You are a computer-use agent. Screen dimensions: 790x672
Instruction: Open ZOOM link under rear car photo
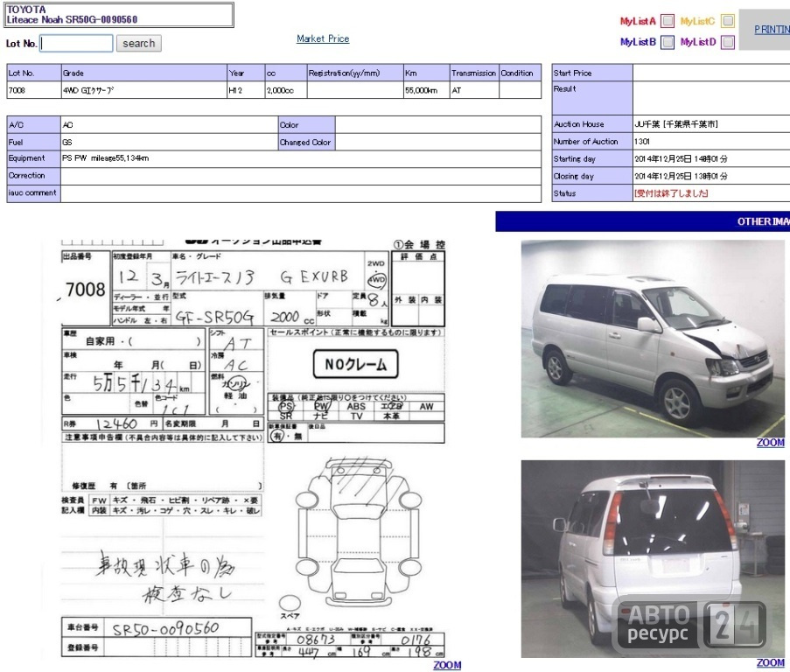pyautogui.click(x=771, y=663)
